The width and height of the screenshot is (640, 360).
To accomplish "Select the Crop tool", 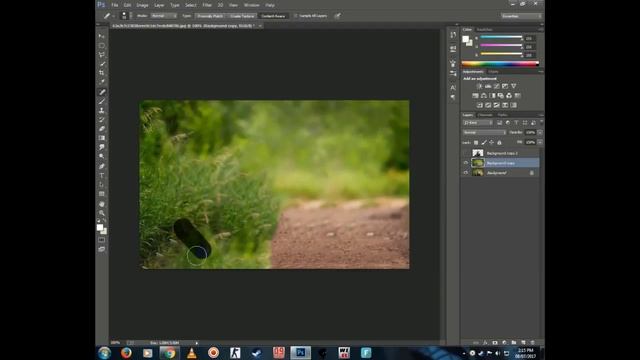I will click(x=102, y=73).
